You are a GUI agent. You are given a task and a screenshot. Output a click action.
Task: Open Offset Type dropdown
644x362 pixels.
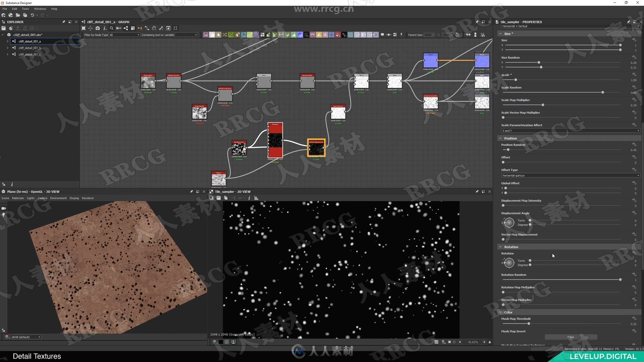571,175
